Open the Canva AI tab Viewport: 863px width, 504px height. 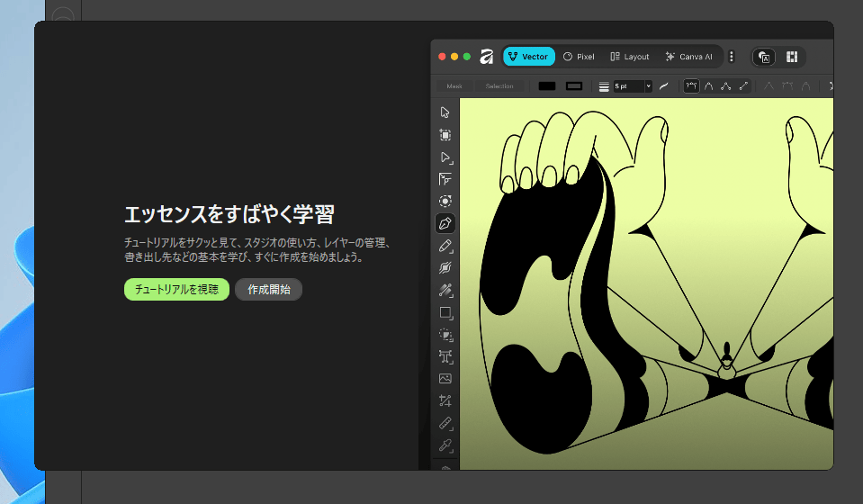click(688, 57)
